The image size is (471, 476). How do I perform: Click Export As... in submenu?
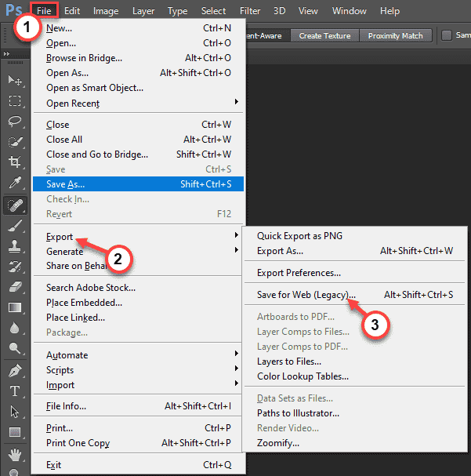point(355,251)
